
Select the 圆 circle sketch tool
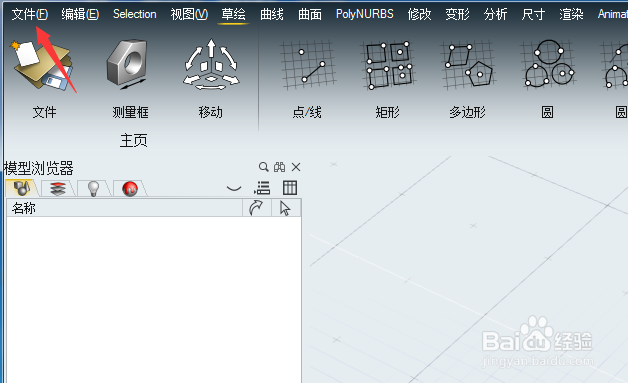tap(548, 65)
